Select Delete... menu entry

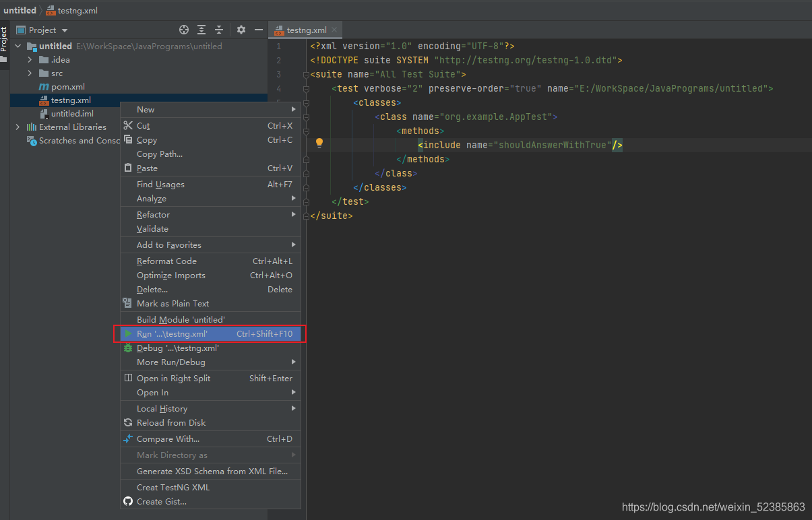click(210, 289)
